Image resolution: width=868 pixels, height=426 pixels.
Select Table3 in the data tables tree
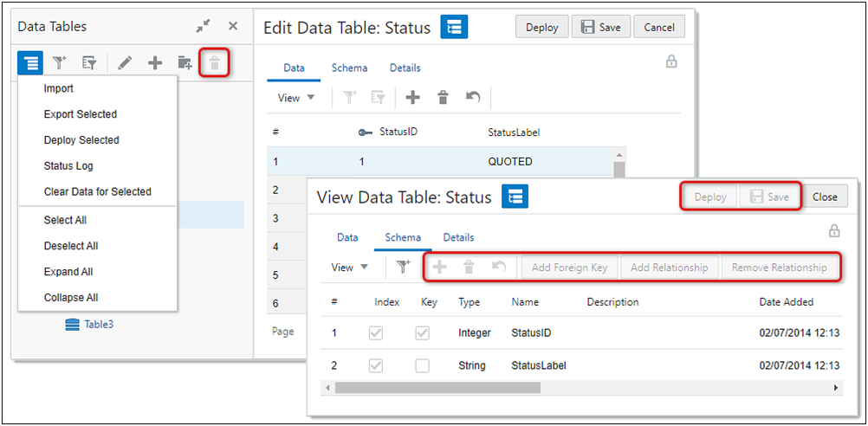click(x=98, y=325)
